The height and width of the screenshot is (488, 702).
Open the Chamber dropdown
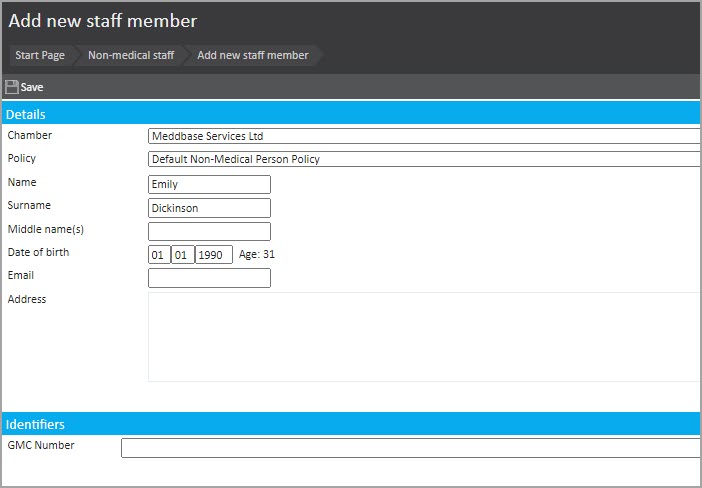click(424, 136)
